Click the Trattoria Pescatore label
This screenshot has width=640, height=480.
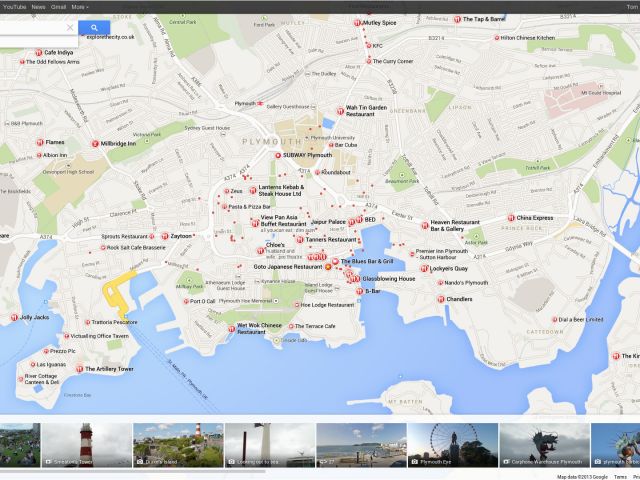point(114,322)
